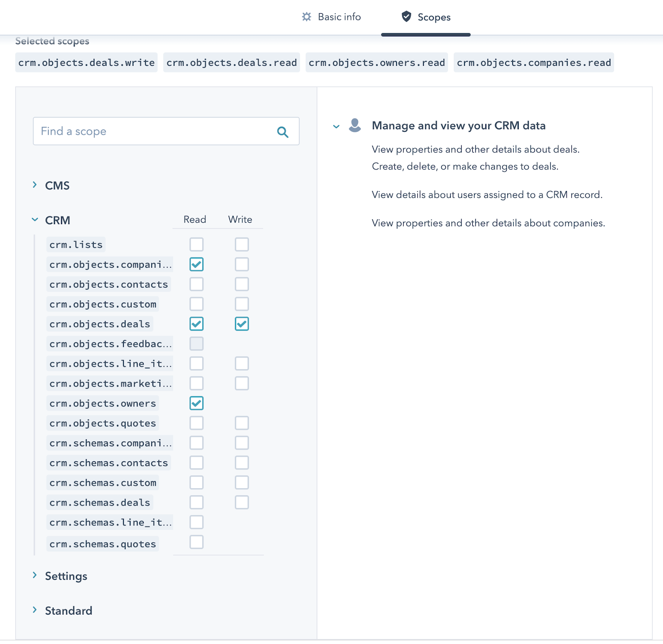Enable Read for crm.objects.line_items
The image size is (663, 644).
coord(196,364)
